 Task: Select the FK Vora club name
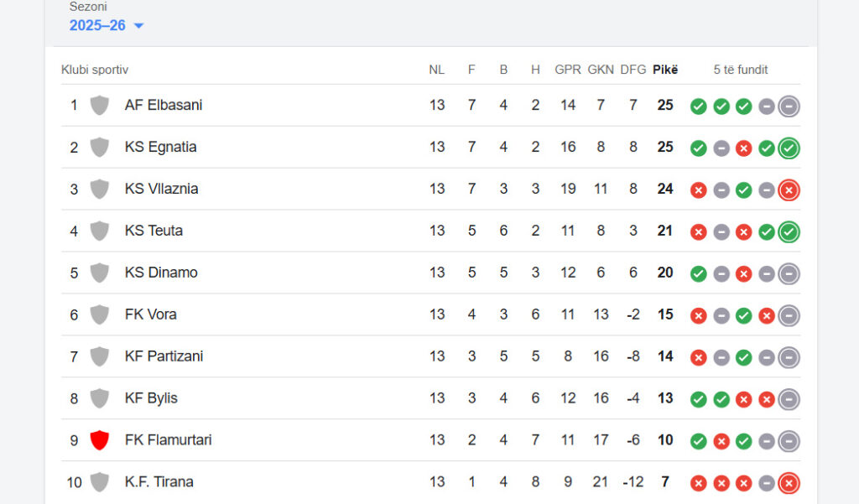[150, 314]
